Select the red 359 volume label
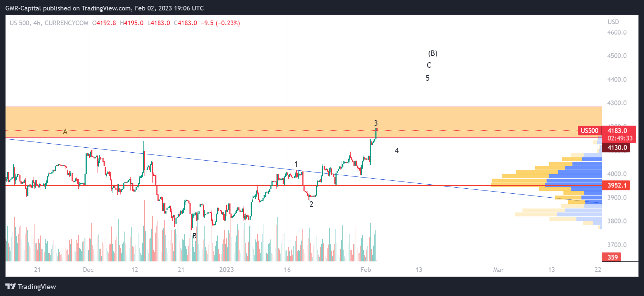 (613, 257)
